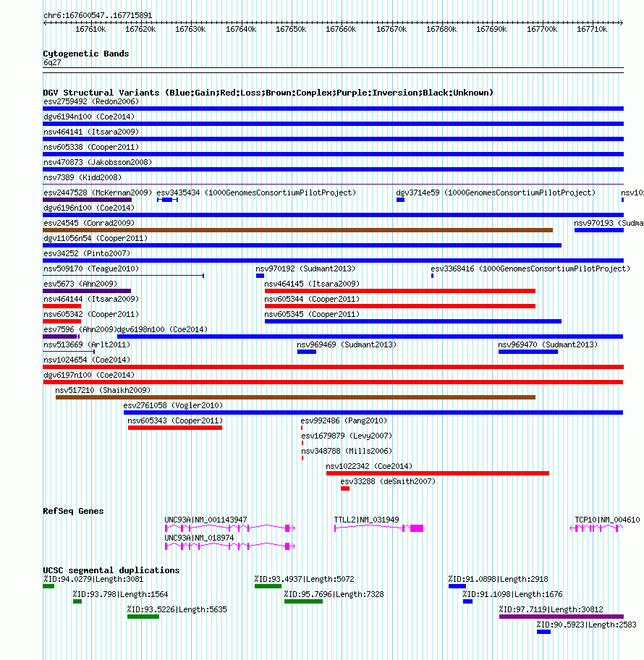
Task: Click the 167700k ruler tick label
Action: click(x=542, y=29)
